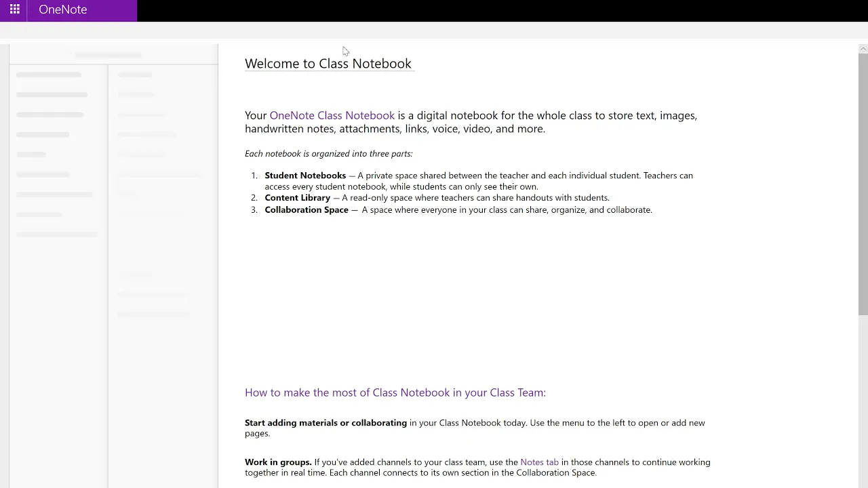
Task: Click the bold text Work in groups.
Action: coord(278,462)
